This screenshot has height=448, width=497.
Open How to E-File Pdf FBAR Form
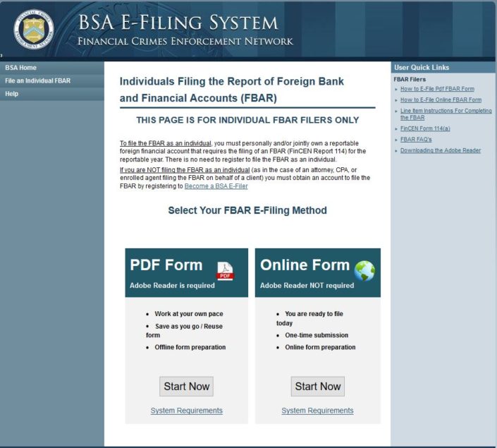(437, 89)
